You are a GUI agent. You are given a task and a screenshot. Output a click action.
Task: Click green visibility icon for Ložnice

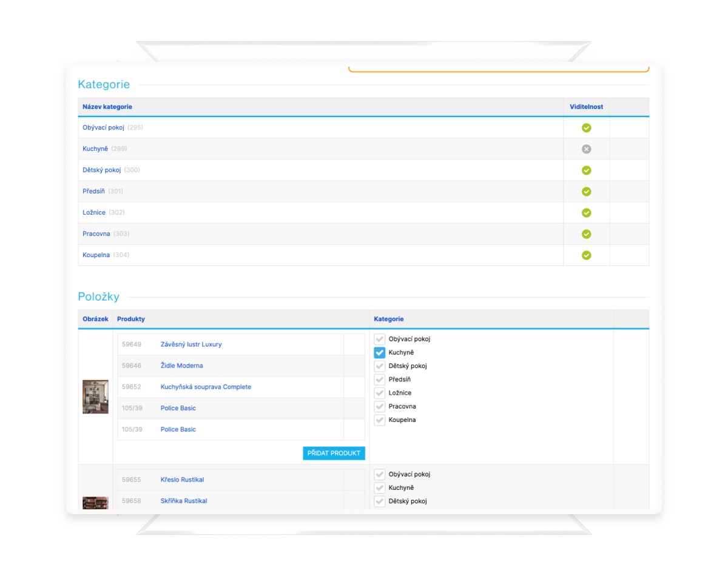tap(586, 213)
